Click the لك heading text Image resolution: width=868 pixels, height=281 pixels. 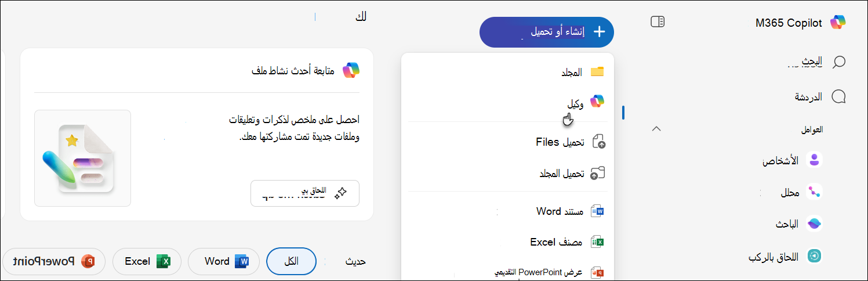point(361,17)
